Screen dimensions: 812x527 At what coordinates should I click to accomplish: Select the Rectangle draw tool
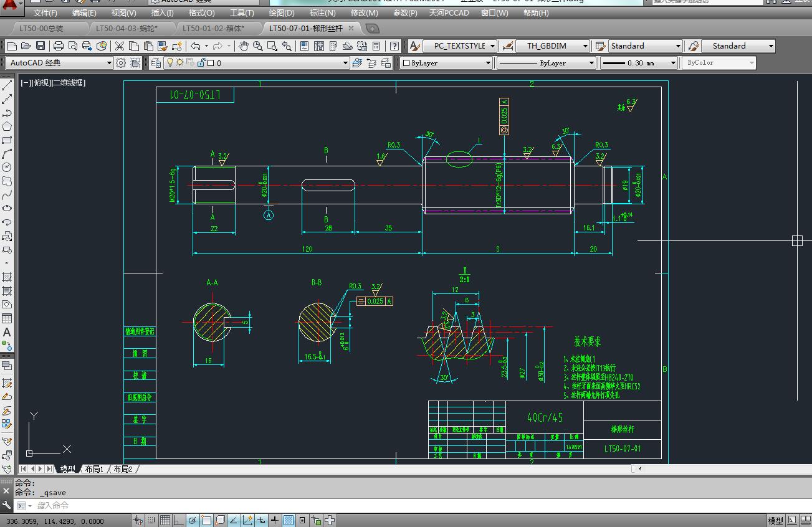(x=7, y=140)
